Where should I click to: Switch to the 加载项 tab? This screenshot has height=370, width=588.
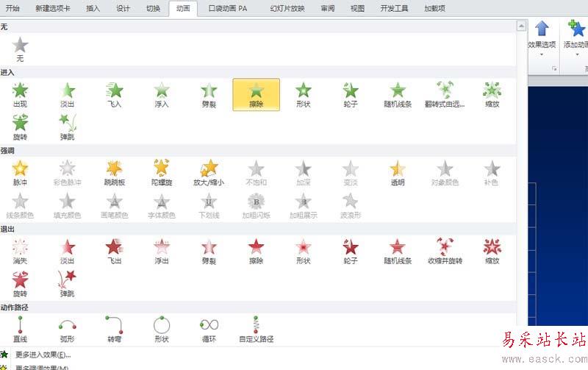(x=434, y=8)
